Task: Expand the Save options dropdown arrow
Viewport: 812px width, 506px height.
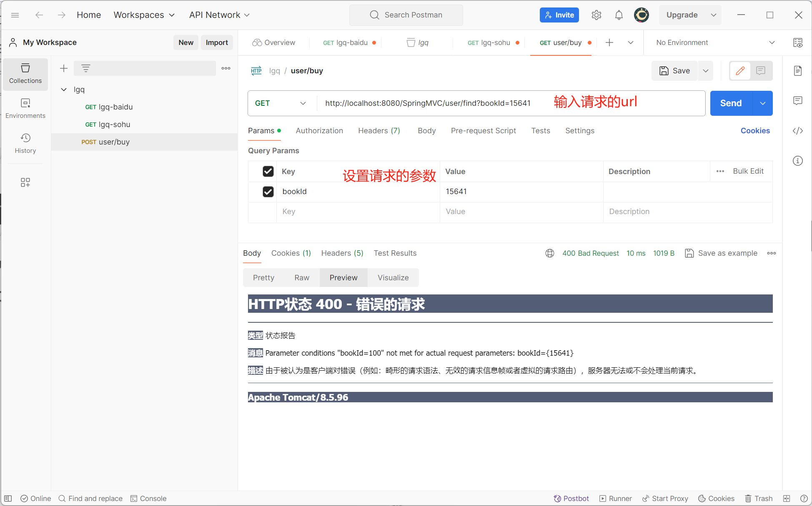Action: [x=706, y=71]
